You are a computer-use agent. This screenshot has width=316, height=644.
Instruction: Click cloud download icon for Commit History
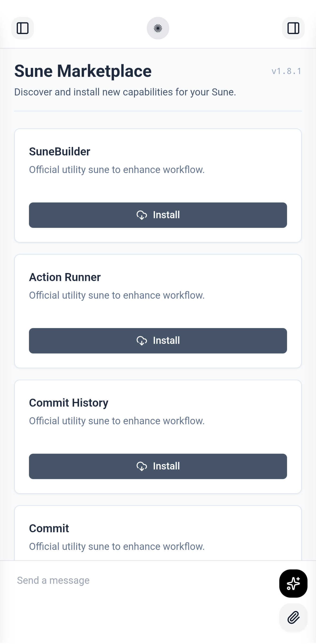point(142,466)
